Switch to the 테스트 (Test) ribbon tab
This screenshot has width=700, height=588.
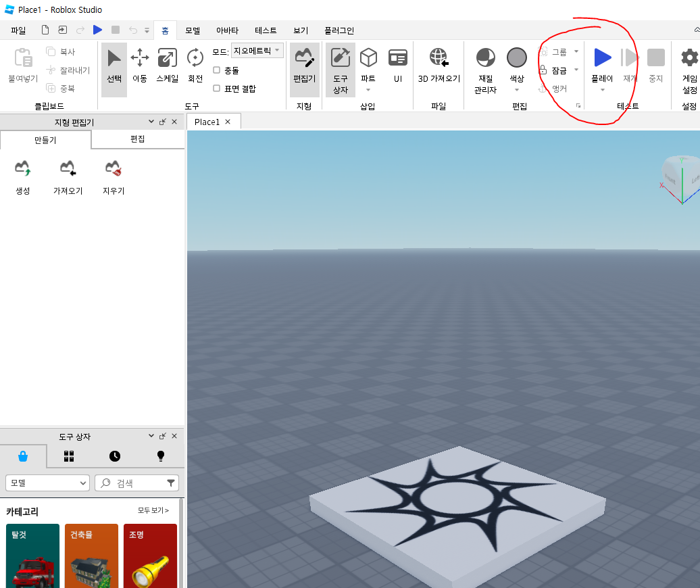coord(266,30)
